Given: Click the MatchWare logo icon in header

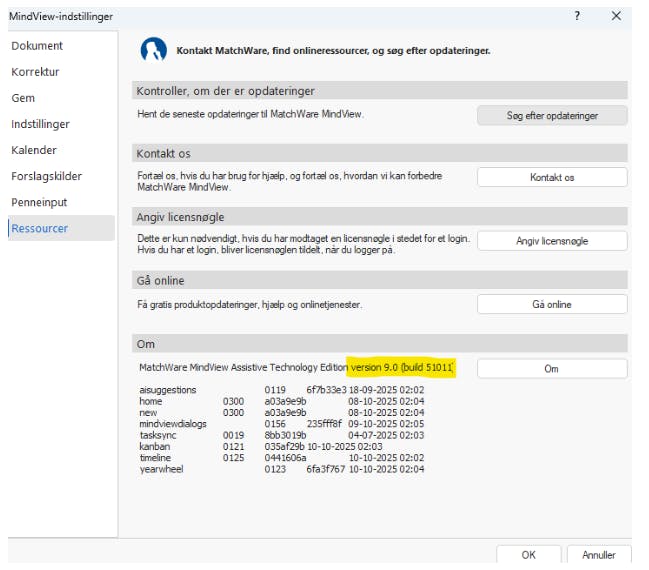Looking at the screenshot, I should point(154,50).
